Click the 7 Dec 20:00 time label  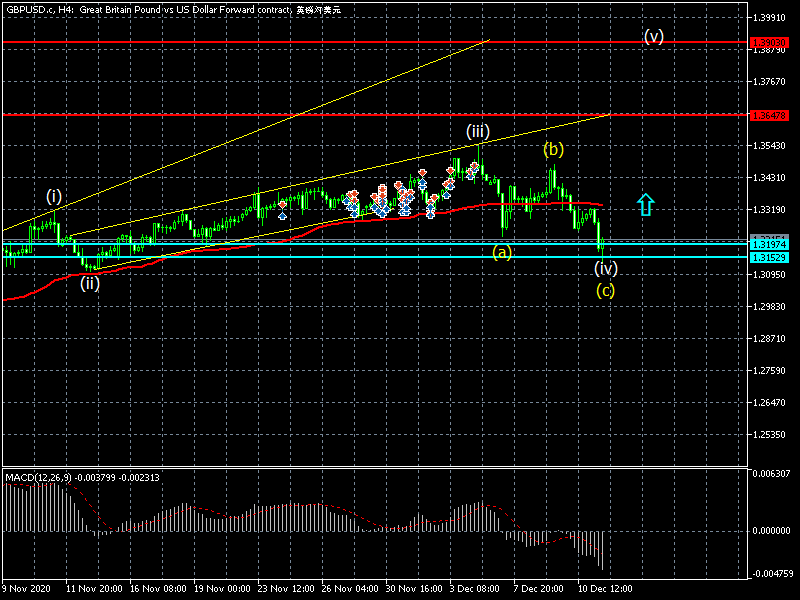point(539,588)
